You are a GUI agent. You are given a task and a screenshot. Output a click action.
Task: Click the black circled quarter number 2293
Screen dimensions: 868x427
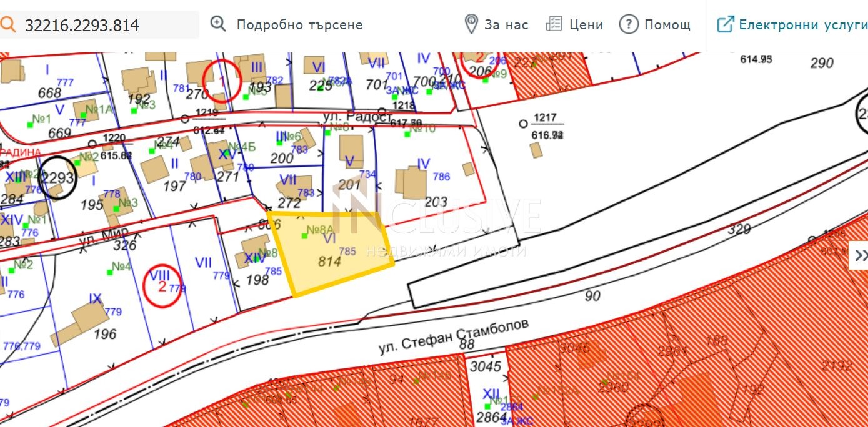[57, 179]
